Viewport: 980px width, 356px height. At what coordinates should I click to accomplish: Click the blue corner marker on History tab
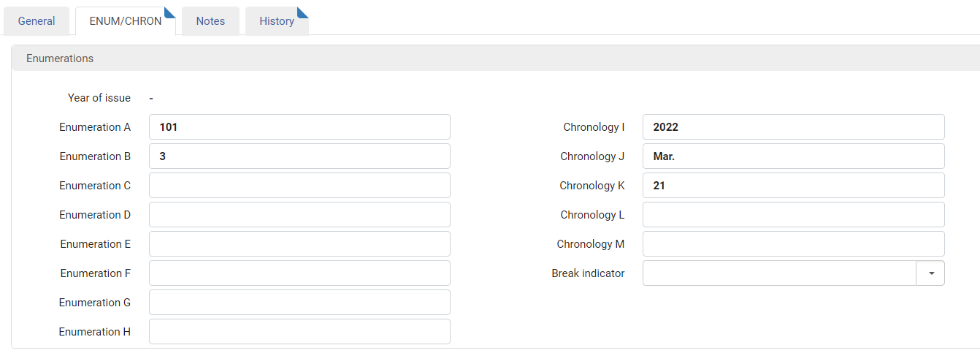(305, 11)
